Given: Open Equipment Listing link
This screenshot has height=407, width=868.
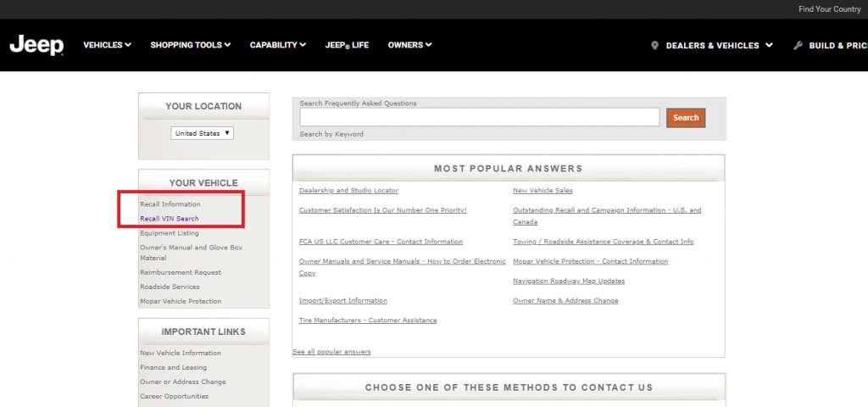Looking at the screenshot, I should [170, 233].
